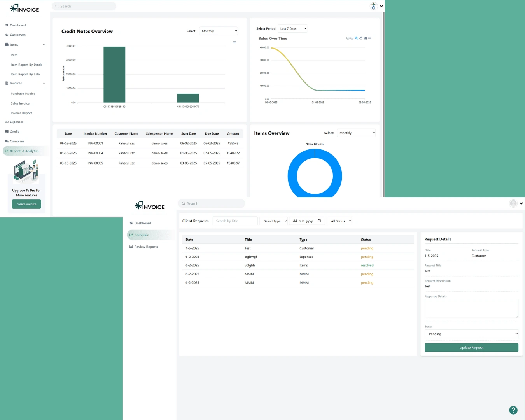Open Dashboard in the upper window sidebar
Image resolution: width=525 pixels, height=420 pixels.
18,25
